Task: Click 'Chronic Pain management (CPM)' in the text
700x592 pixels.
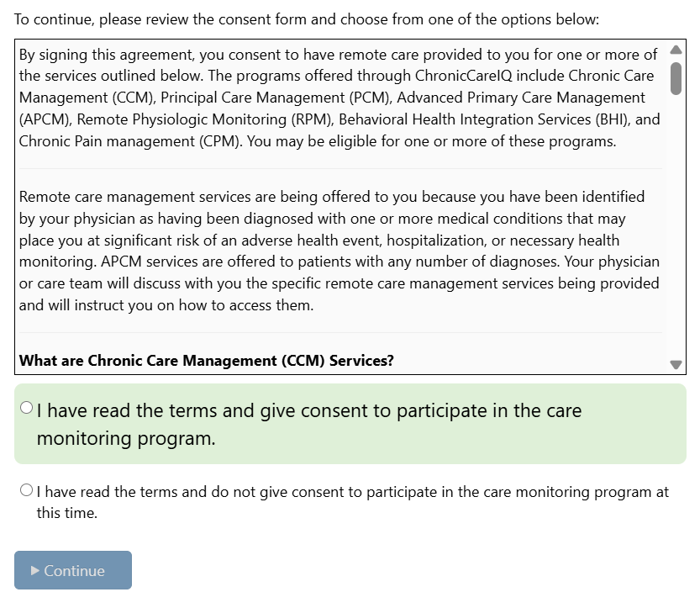Action: click(x=130, y=141)
